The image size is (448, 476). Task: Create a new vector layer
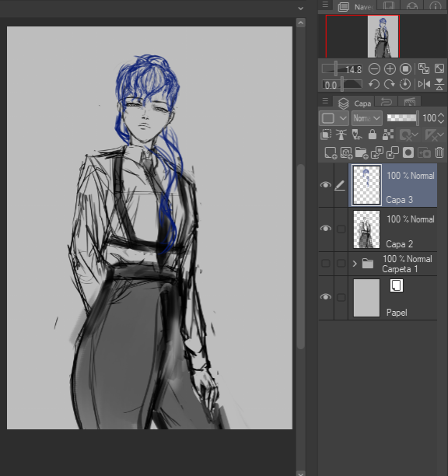click(x=346, y=152)
